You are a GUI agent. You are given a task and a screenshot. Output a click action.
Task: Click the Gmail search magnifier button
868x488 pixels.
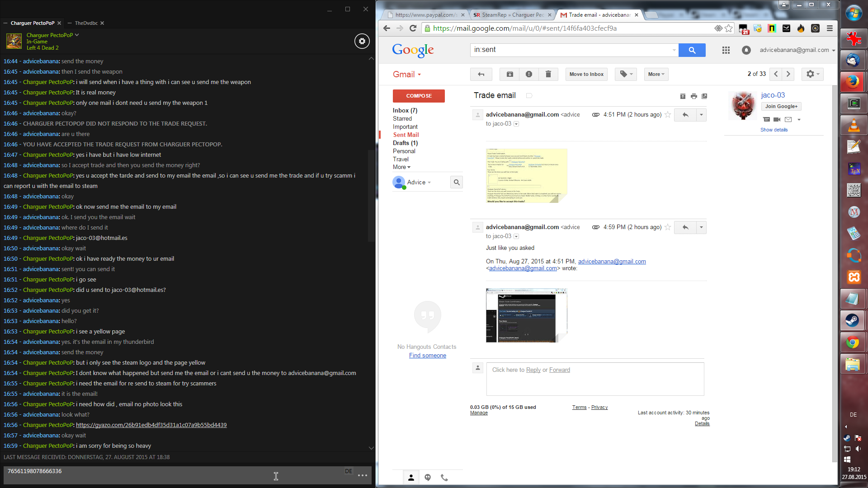coord(692,50)
